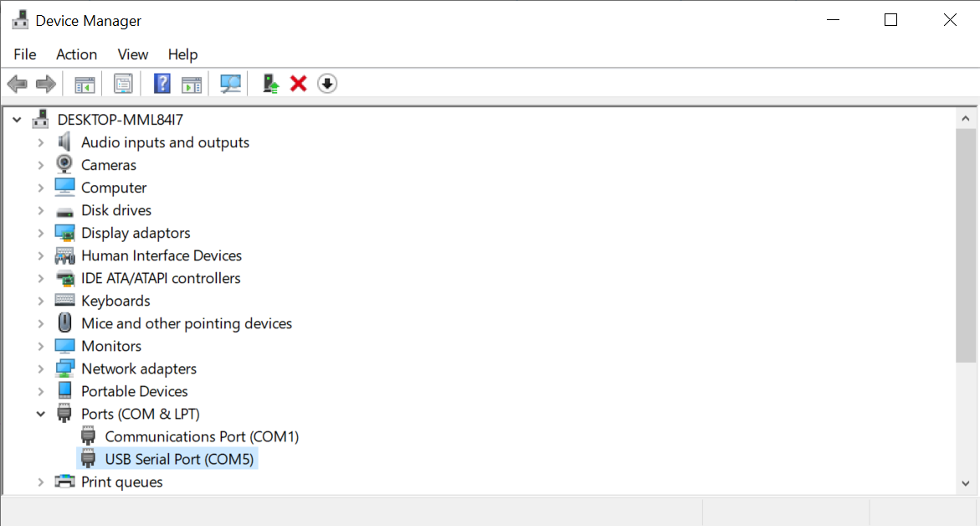Close the Device Manager window
This screenshot has height=526, width=980.
950,20
